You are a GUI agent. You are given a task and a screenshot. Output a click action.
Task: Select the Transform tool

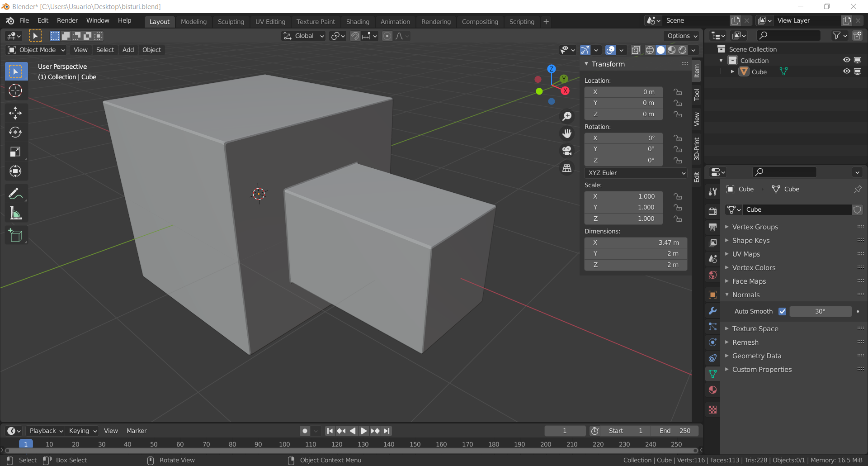point(16,171)
